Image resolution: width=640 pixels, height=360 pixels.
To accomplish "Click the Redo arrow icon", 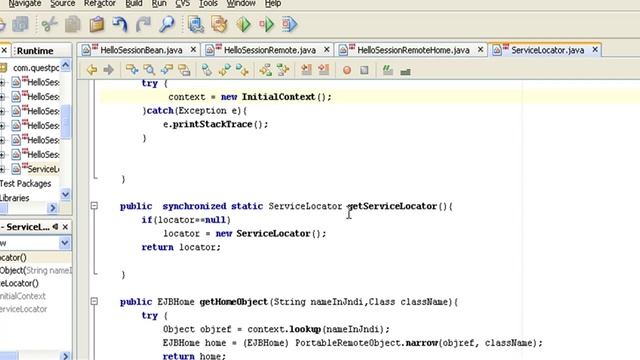I will click(143, 24).
